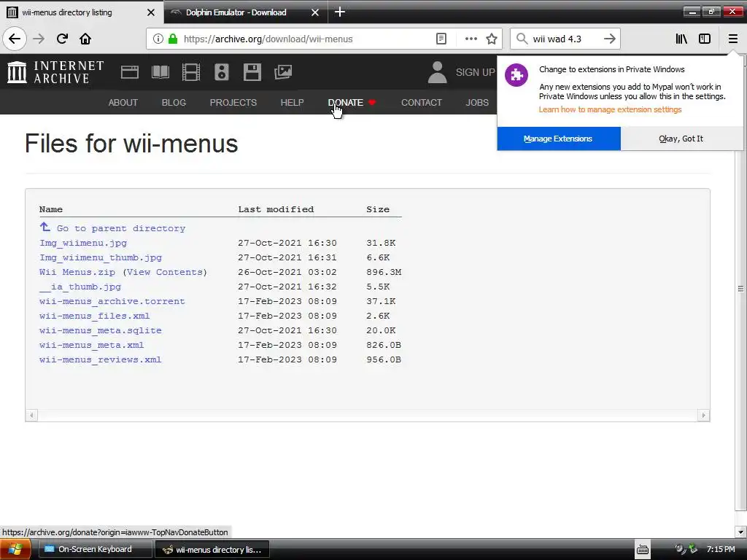Open wii-menus_meta.sqlite link

[x=101, y=330]
